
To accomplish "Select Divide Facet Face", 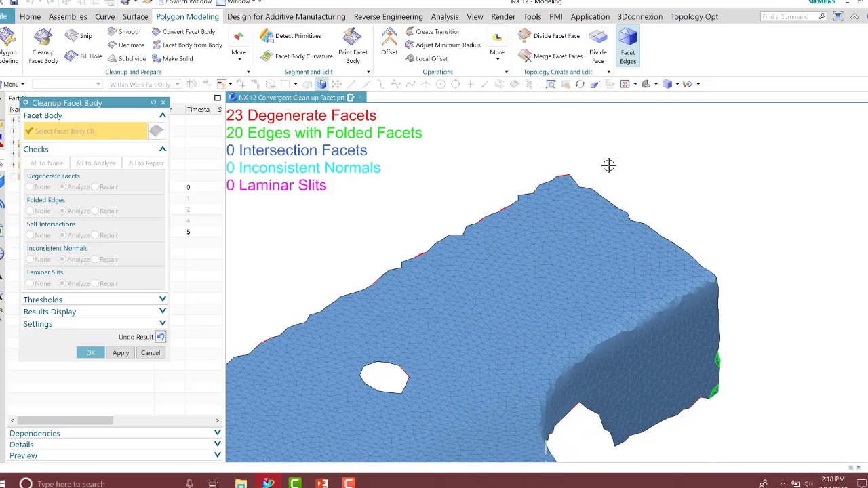I will point(549,36).
